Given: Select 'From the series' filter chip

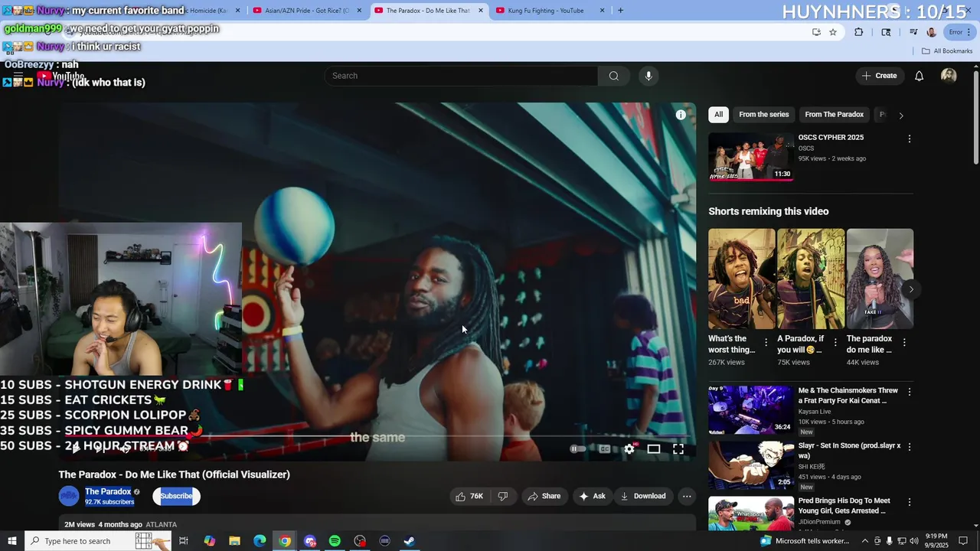Looking at the screenshot, I should [x=763, y=115].
